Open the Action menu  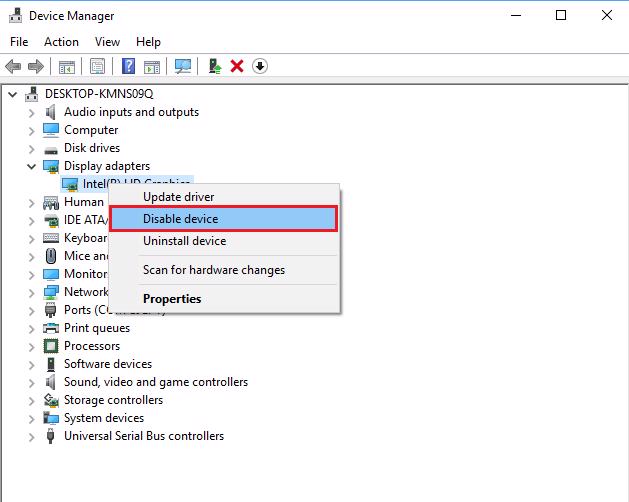coord(61,42)
